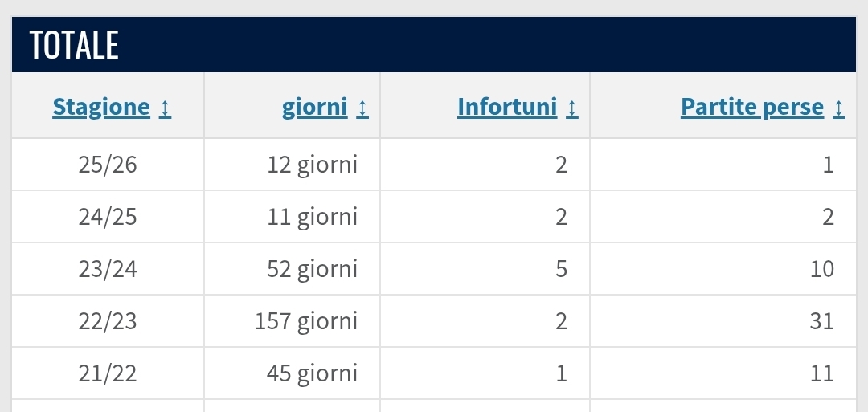Click the 31 missed matches value
Screen dimensions: 868x412
pyautogui.click(x=822, y=321)
